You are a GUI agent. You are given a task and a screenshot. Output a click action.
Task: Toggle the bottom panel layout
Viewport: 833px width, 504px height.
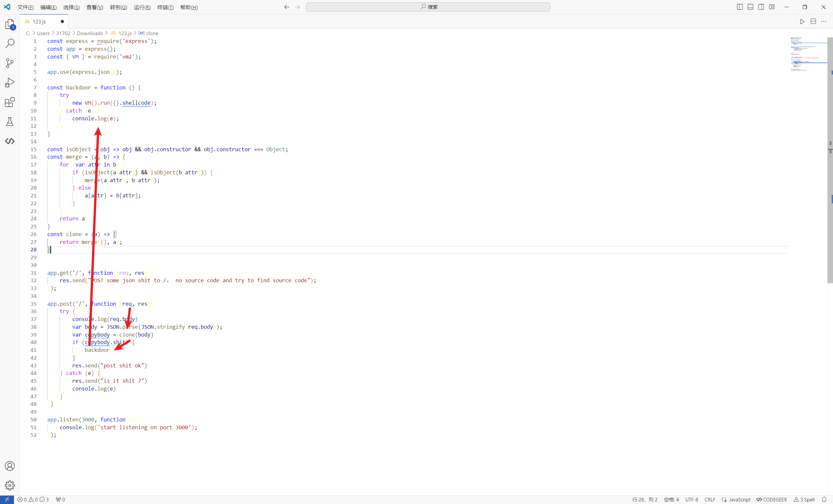(x=750, y=7)
